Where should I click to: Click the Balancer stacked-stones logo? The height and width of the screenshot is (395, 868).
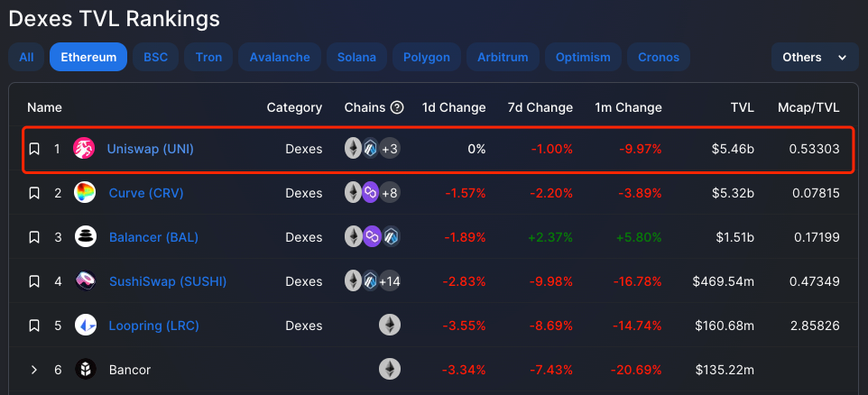click(85, 237)
